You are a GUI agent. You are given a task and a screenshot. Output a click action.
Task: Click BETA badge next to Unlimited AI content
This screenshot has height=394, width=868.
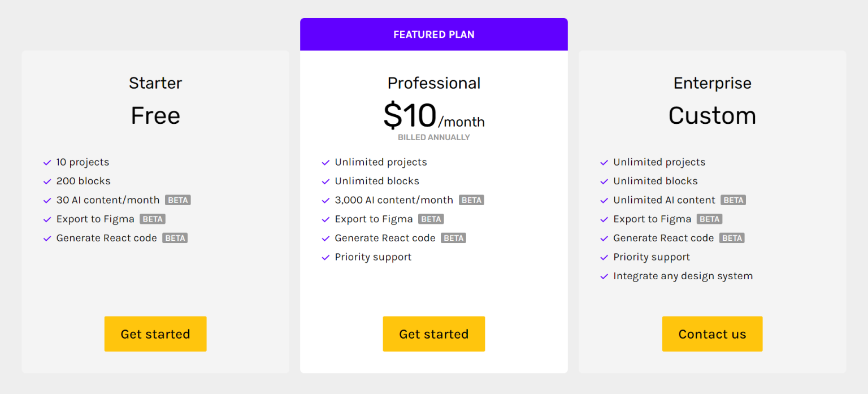coord(734,200)
